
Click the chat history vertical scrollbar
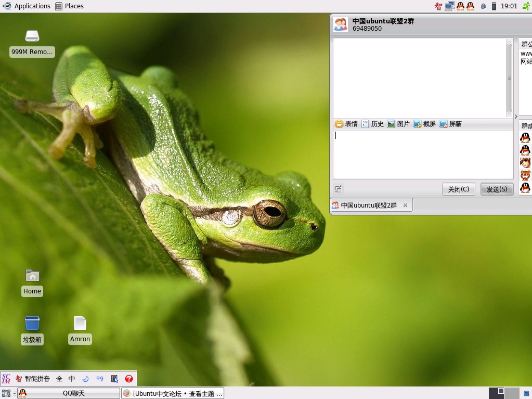click(x=509, y=78)
